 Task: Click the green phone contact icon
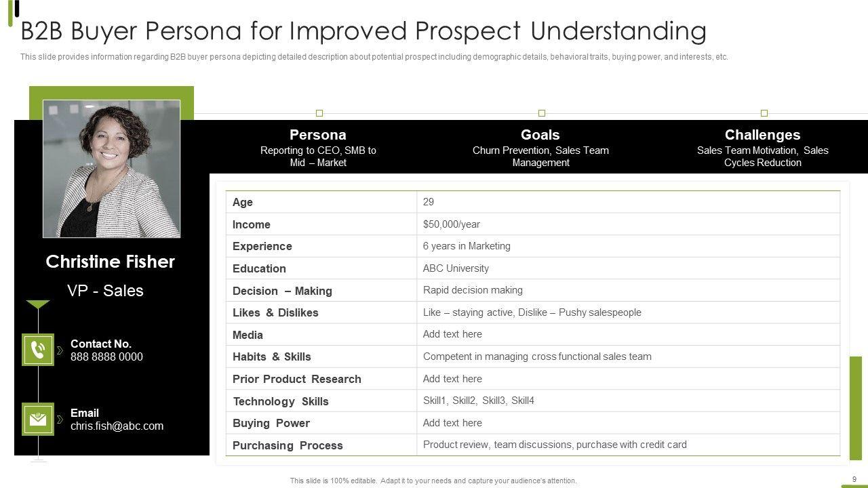click(x=38, y=350)
